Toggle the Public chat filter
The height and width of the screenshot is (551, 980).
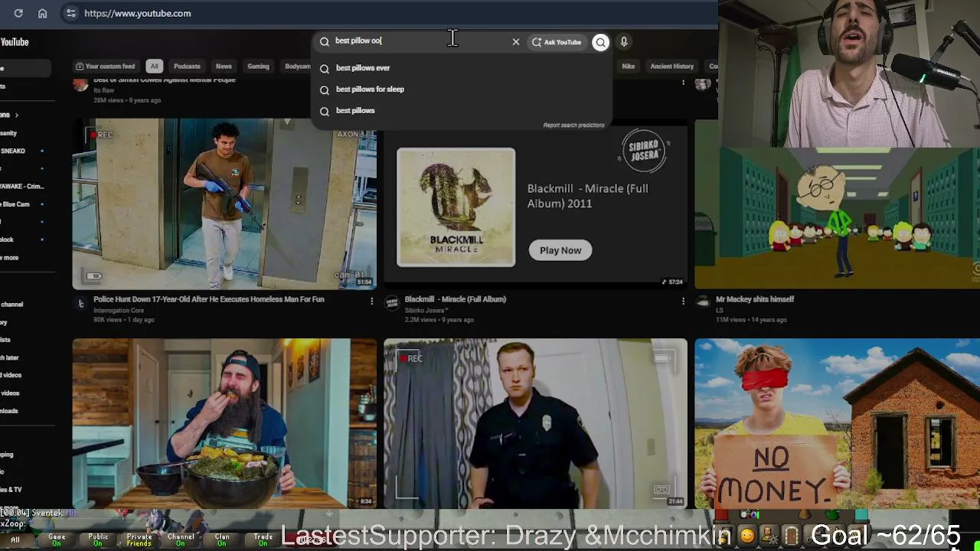click(98, 540)
